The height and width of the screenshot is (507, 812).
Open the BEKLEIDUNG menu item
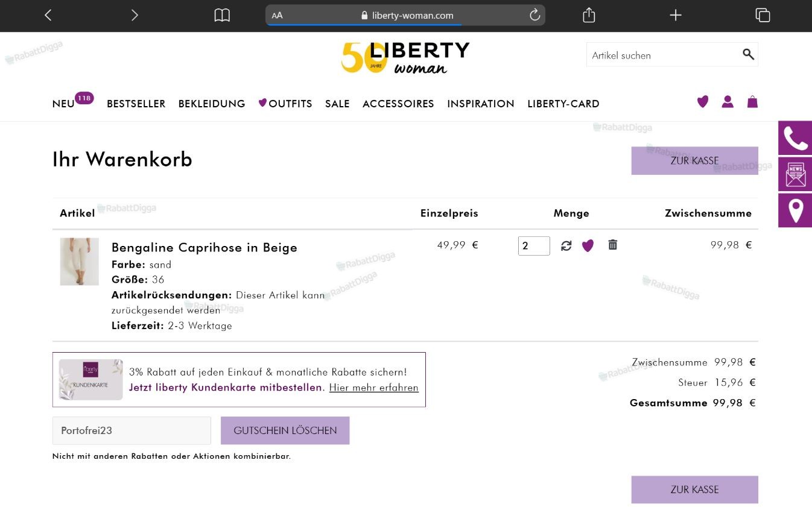pyautogui.click(x=212, y=104)
